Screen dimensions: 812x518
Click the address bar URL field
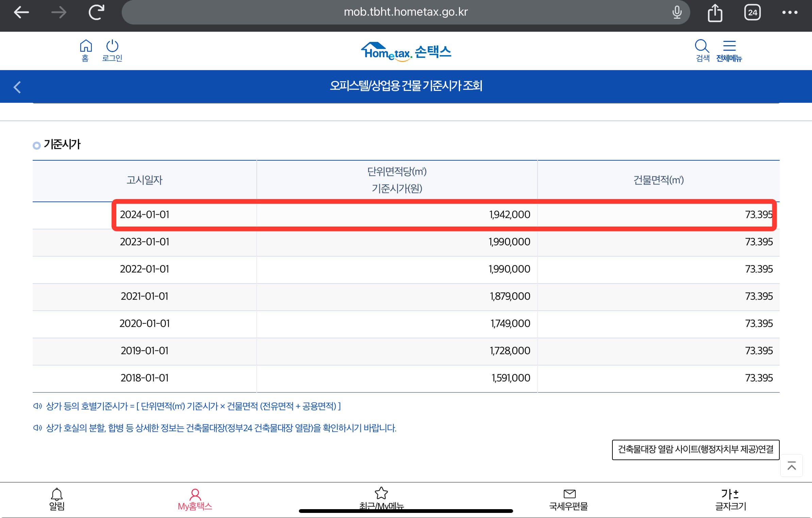tap(405, 12)
